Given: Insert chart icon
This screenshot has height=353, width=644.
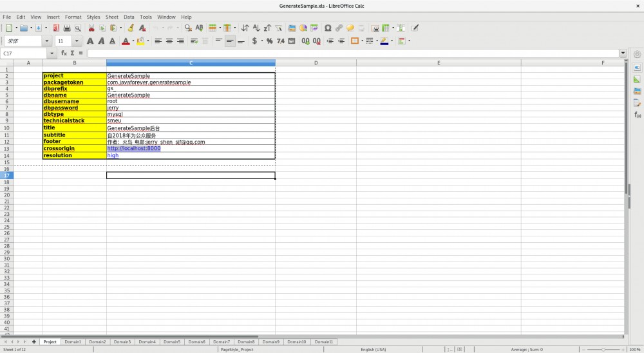Looking at the screenshot, I should tap(303, 28).
